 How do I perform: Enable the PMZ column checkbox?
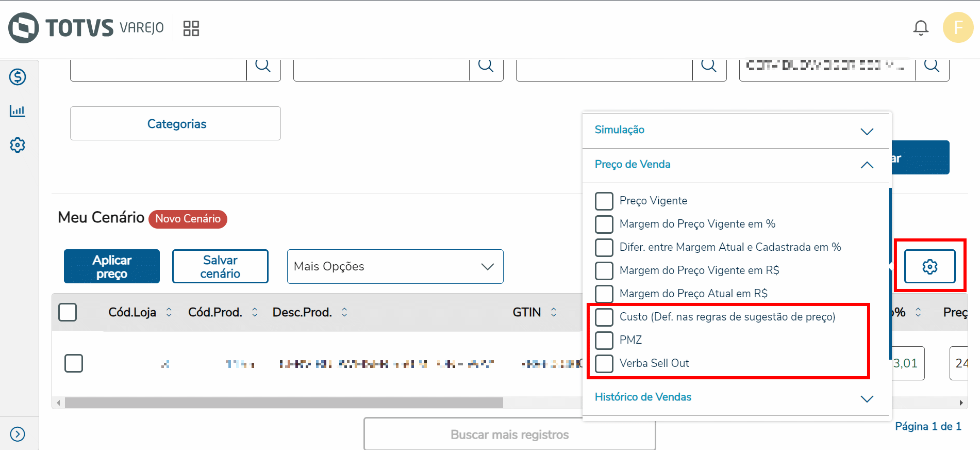coord(604,340)
